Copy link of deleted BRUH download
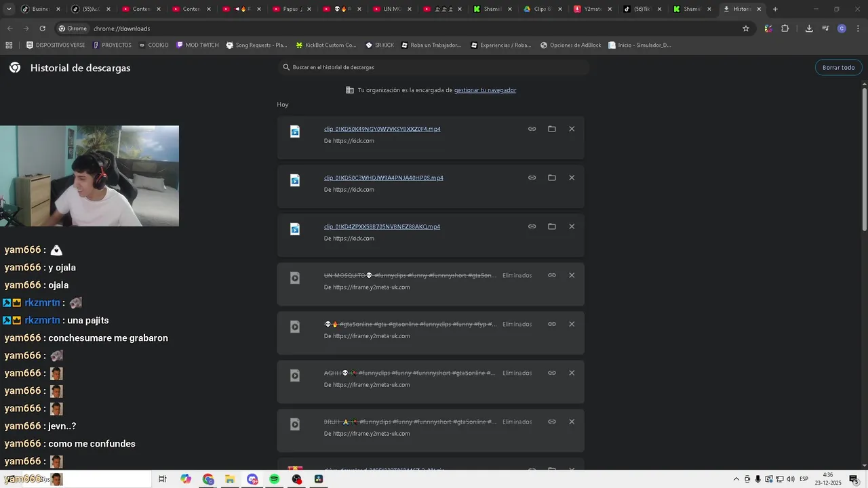Viewport: 868px width, 488px height. click(552, 422)
